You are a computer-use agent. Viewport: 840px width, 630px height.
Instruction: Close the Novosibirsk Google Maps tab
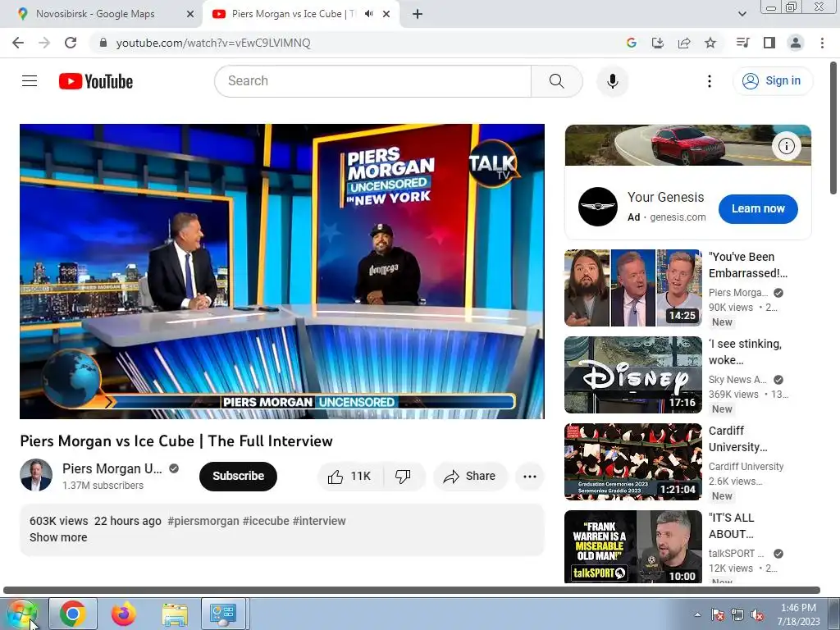coord(190,14)
